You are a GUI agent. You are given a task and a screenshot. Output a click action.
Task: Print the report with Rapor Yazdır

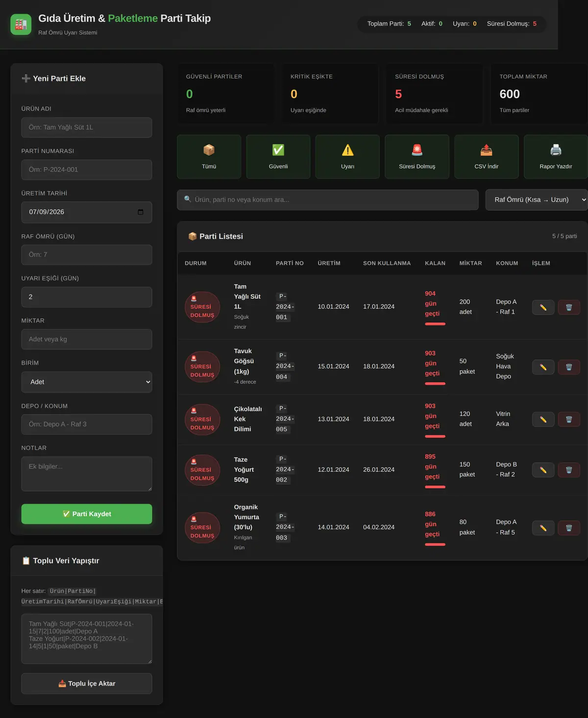556,157
